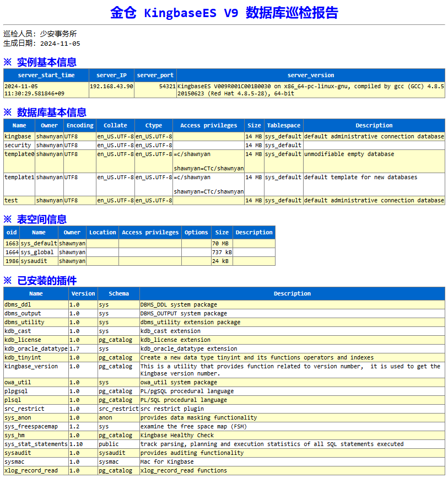Select the test database name cell

pyautogui.click(x=19, y=201)
